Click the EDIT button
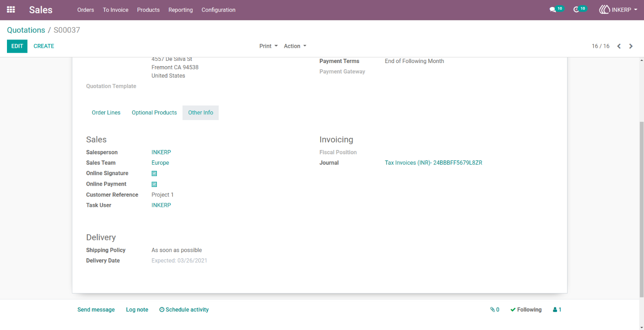This screenshot has height=330, width=644. (x=17, y=46)
